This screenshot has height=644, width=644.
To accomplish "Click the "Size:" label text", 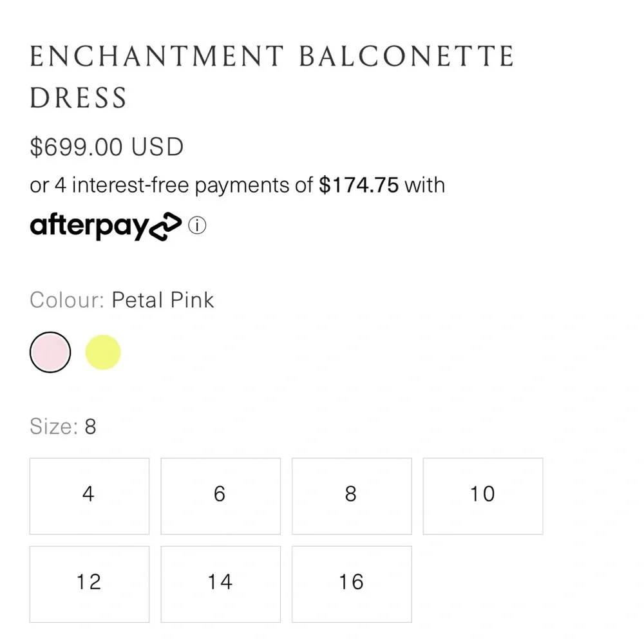I will [x=54, y=426].
